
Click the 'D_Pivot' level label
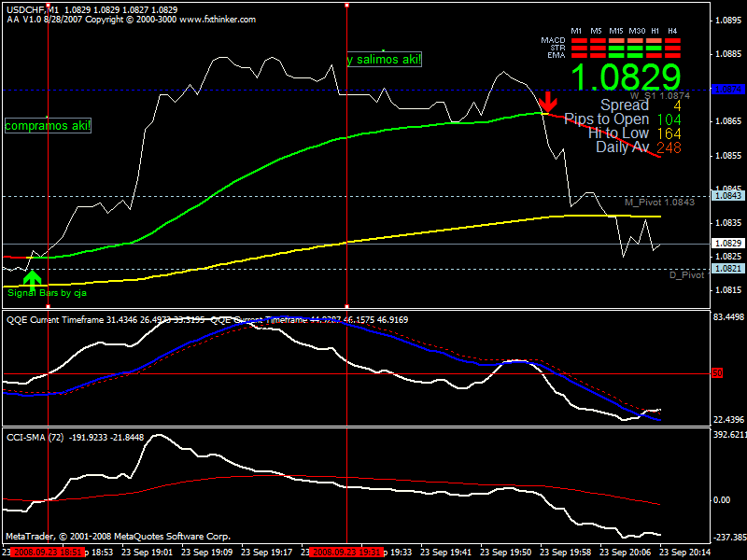(x=686, y=275)
